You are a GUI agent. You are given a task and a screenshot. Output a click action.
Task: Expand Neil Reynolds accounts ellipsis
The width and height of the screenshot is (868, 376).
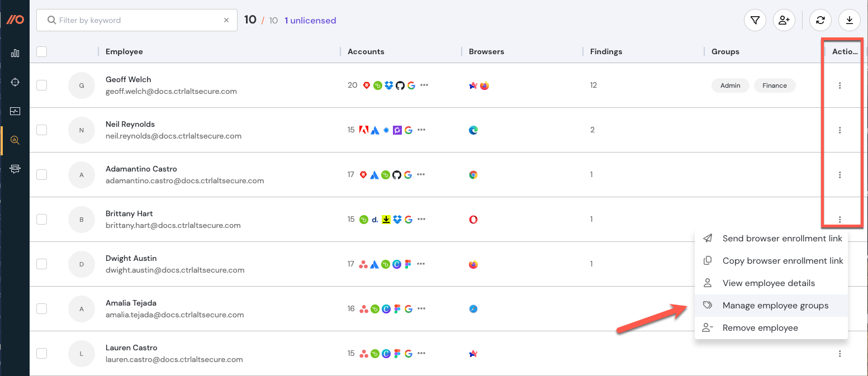(x=421, y=130)
